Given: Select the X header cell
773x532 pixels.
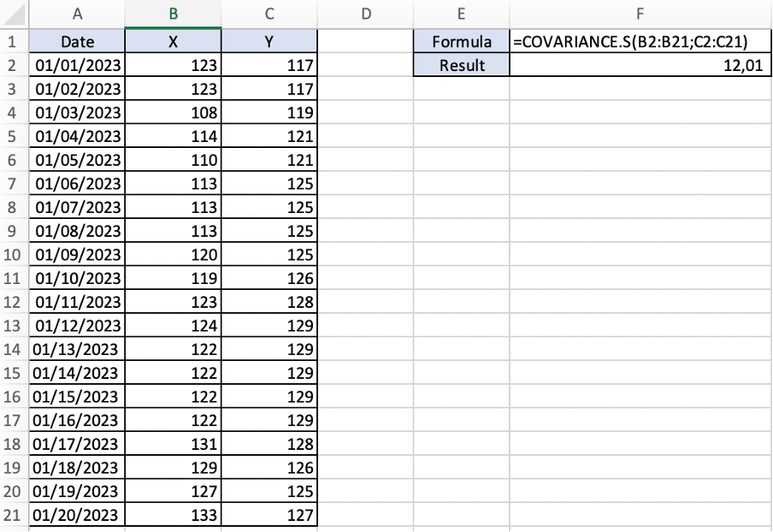Looking at the screenshot, I should [x=173, y=41].
